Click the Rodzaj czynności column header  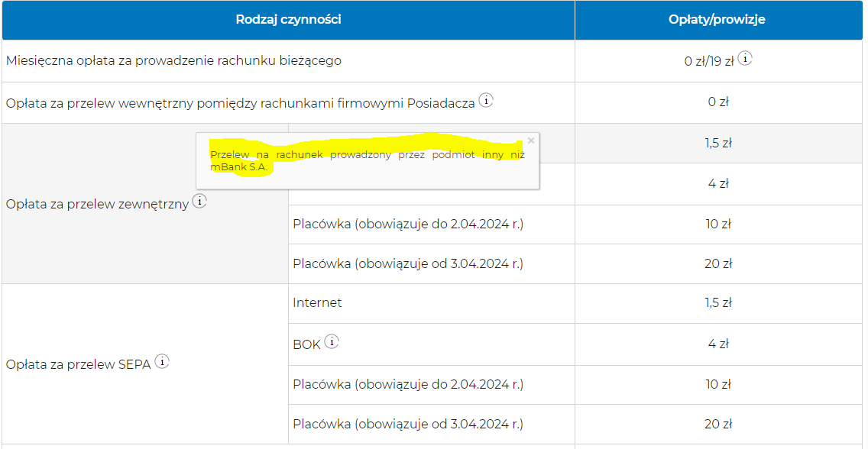(x=288, y=20)
